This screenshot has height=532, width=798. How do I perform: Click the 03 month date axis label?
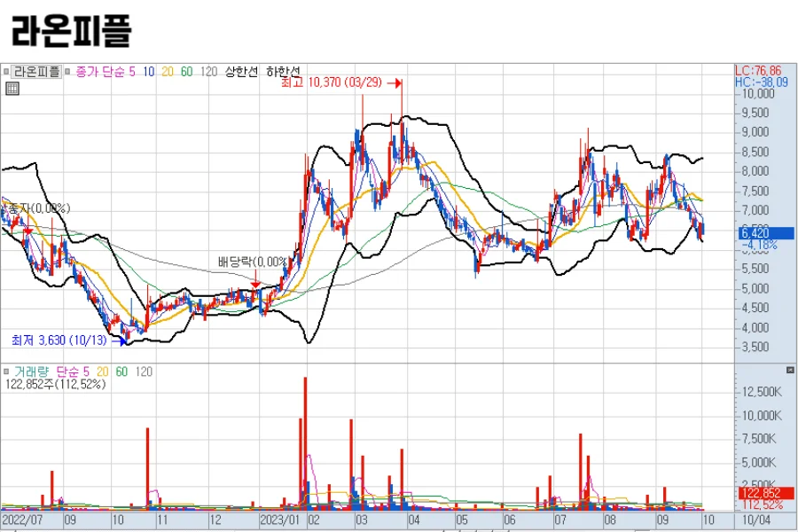click(362, 520)
